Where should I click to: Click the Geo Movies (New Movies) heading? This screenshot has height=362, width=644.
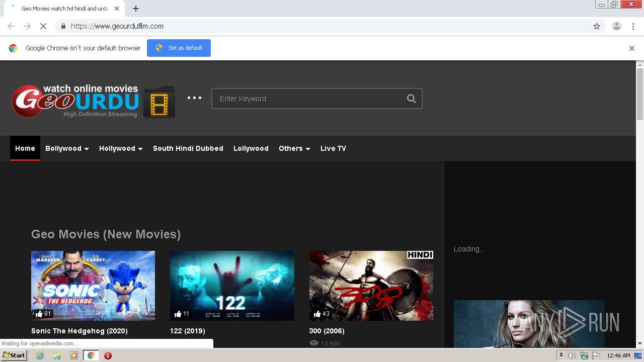106,234
